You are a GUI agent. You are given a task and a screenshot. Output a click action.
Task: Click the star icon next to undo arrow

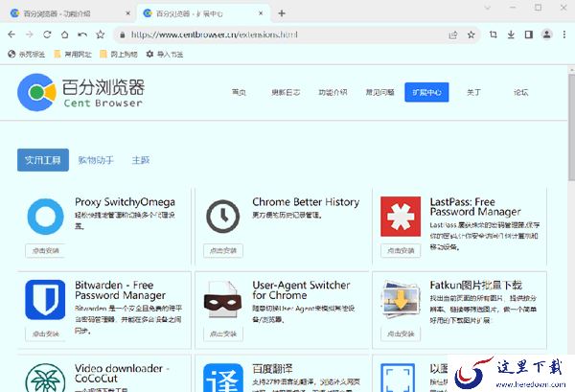(100, 35)
